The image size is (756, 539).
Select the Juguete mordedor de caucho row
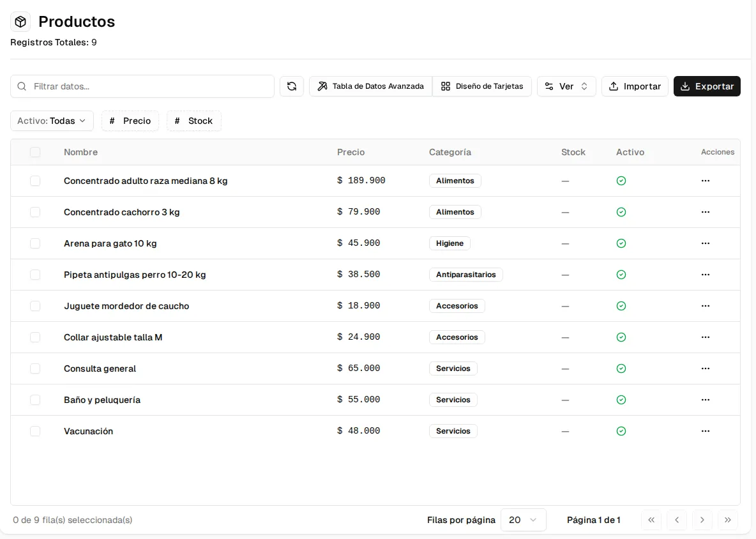[35, 306]
